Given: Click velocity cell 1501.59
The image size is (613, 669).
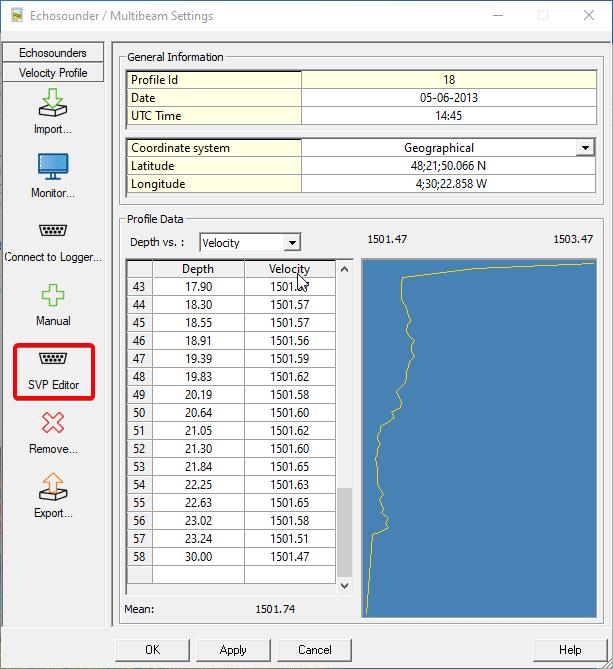Looking at the screenshot, I should pyautogui.click(x=290, y=359).
